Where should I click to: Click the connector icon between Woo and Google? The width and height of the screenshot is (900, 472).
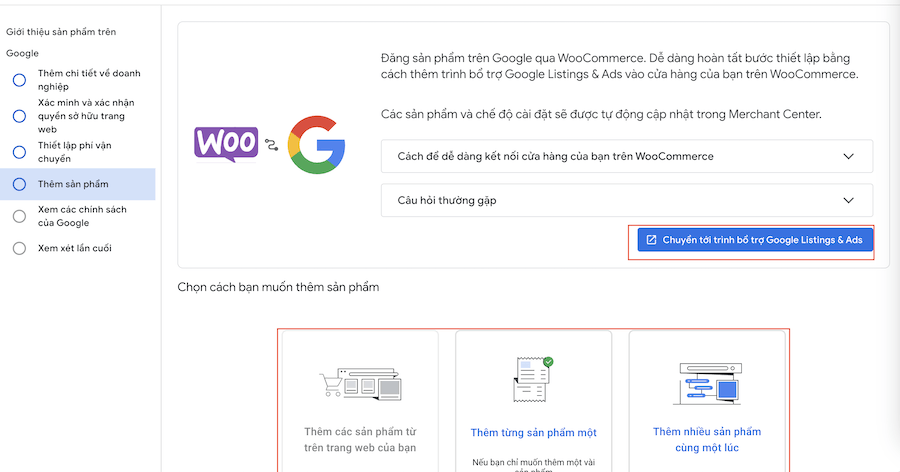click(x=271, y=144)
